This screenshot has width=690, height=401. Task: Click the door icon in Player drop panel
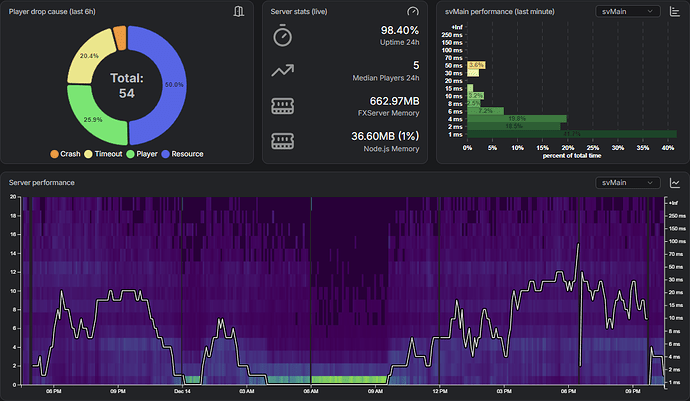[238, 11]
